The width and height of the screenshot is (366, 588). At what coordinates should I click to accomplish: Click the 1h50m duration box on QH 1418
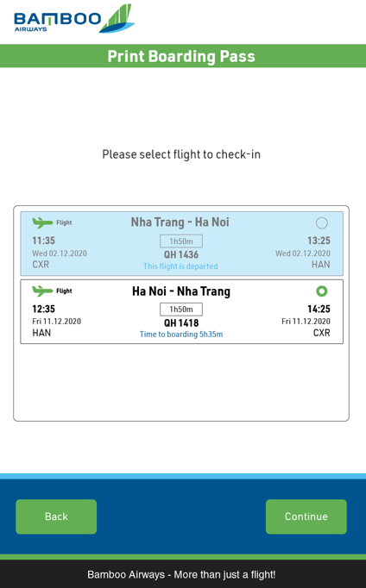pyautogui.click(x=181, y=310)
